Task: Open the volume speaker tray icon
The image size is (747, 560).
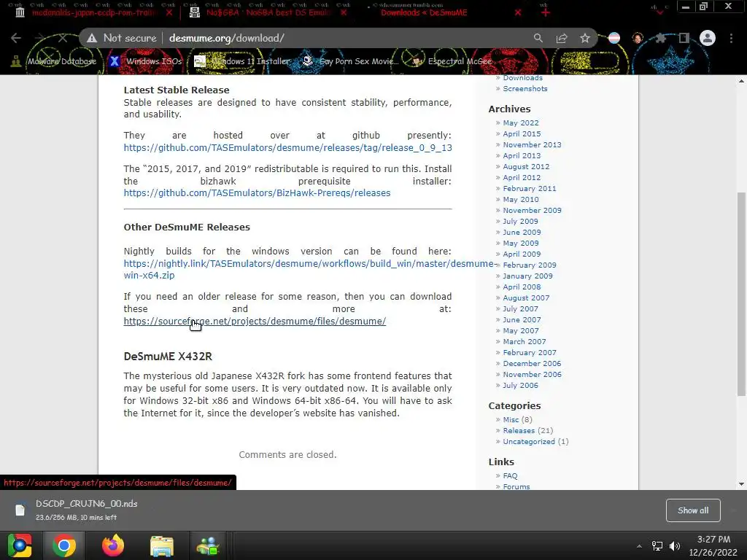Action: point(675,546)
